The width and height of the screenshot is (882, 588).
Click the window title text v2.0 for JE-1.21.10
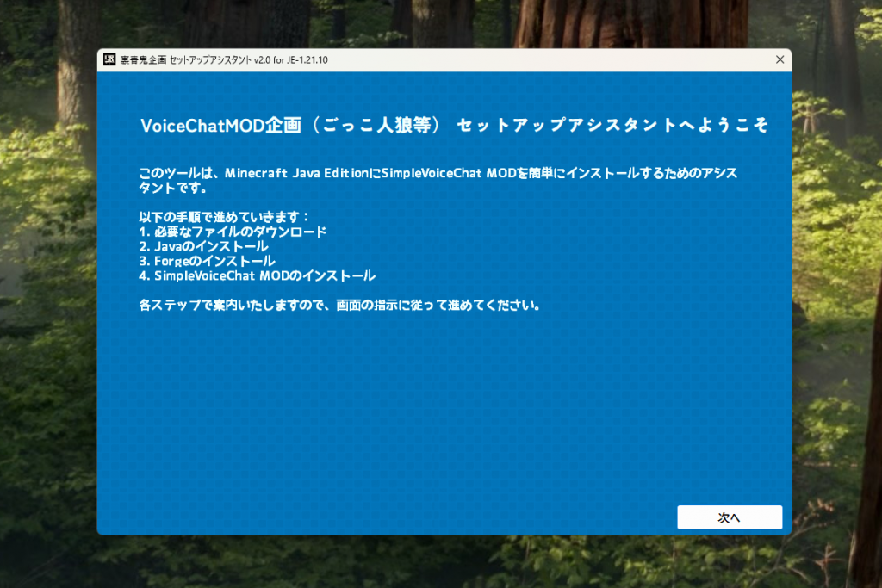pos(291,60)
